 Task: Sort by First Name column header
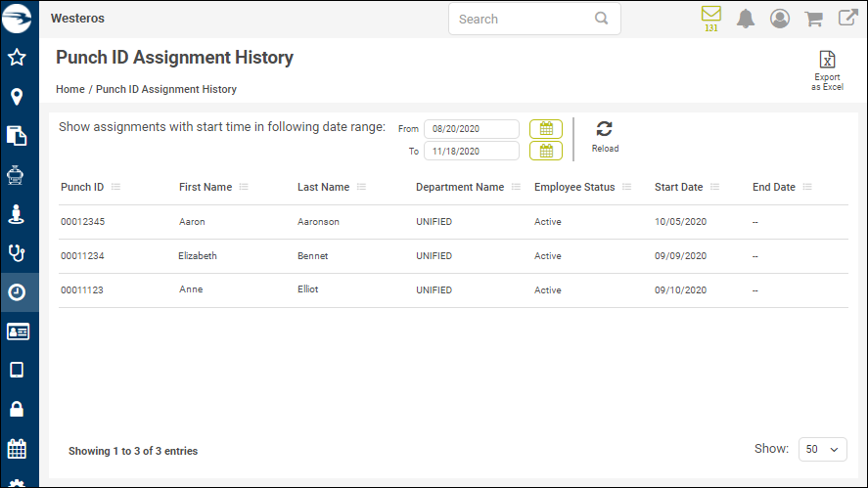tap(206, 187)
